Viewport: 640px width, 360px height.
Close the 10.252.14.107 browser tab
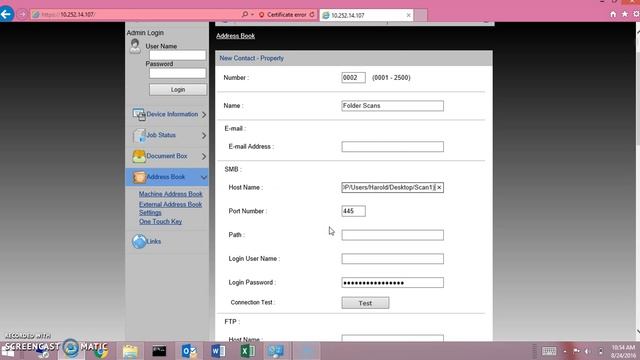[x=409, y=15]
